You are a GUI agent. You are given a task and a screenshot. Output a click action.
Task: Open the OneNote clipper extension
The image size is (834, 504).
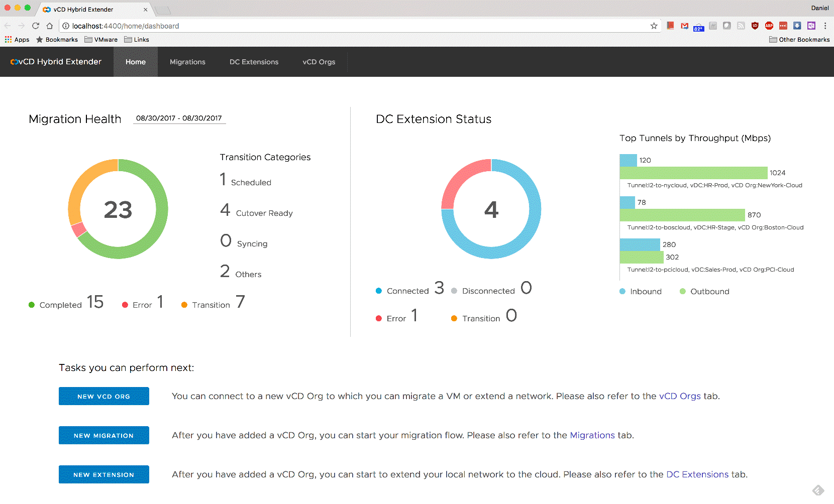[x=811, y=26]
